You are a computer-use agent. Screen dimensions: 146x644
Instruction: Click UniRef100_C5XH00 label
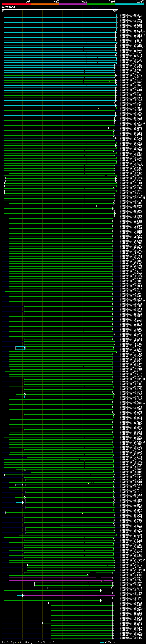131,52
